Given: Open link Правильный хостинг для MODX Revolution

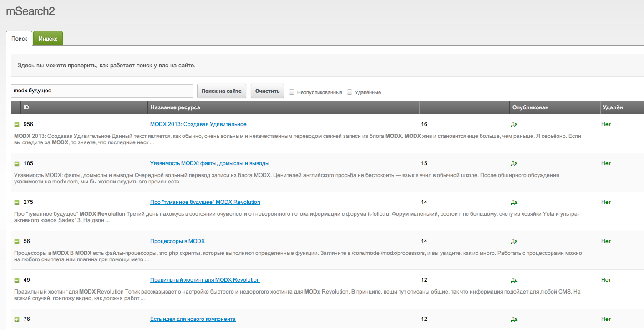Looking at the screenshot, I should (205, 280).
